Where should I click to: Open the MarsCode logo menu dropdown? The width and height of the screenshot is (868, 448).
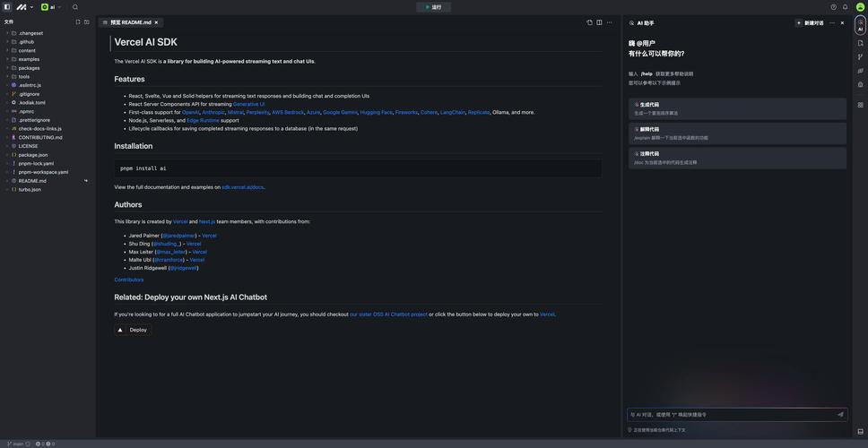tap(24, 7)
